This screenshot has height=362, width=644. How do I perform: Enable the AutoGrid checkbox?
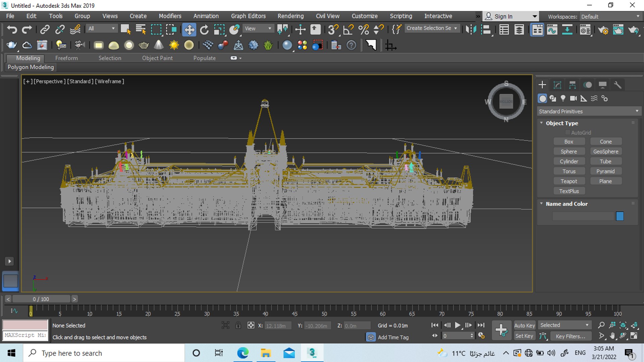(568, 133)
